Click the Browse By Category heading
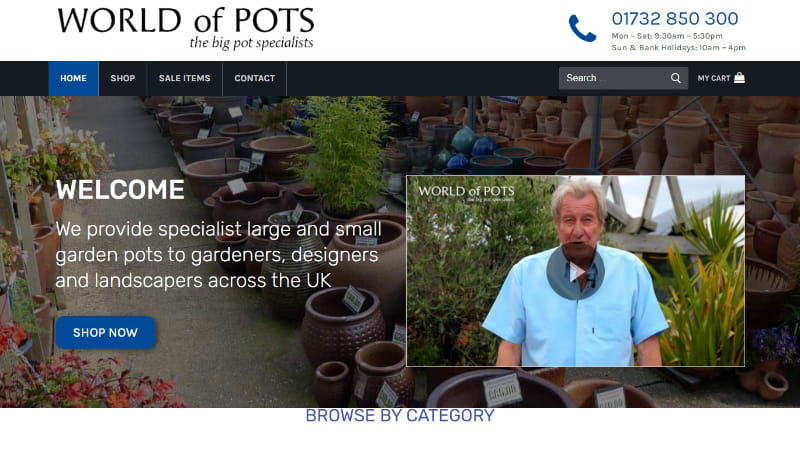The image size is (800, 450). click(400, 415)
